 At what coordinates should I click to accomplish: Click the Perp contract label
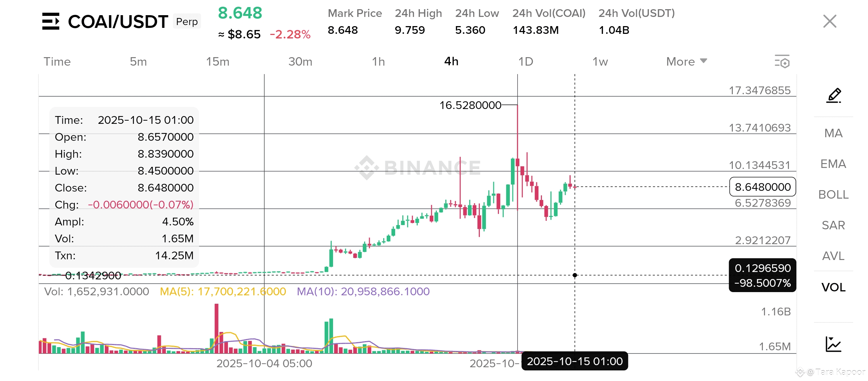(x=187, y=22)
